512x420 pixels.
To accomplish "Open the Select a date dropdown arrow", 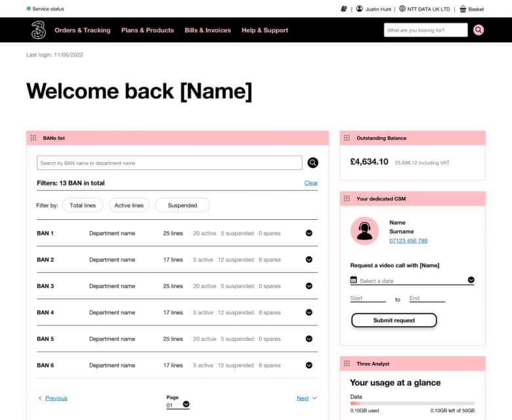I will (x=471, y=280).
